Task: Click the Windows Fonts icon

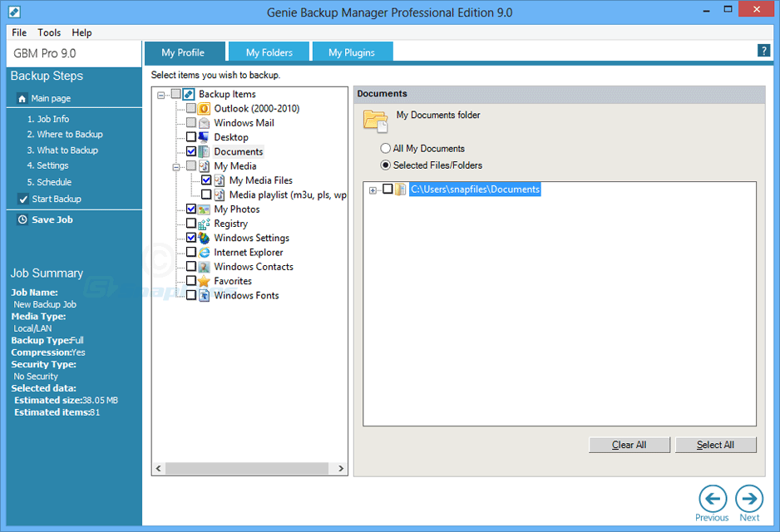Action: click(x=202, y=295)
